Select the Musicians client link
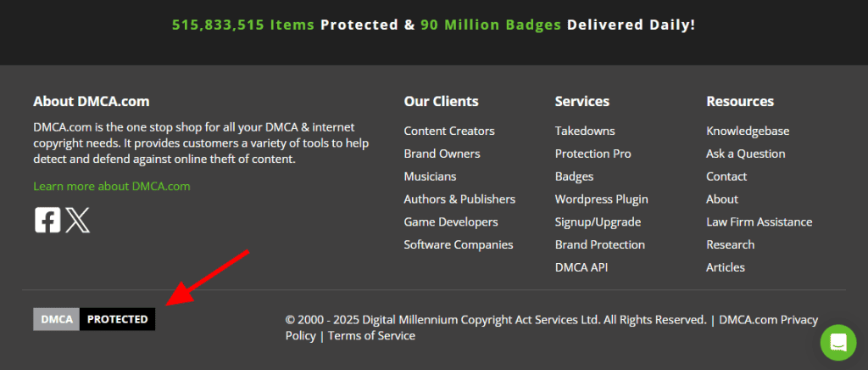The image size is (868, 370). [430, 177]
